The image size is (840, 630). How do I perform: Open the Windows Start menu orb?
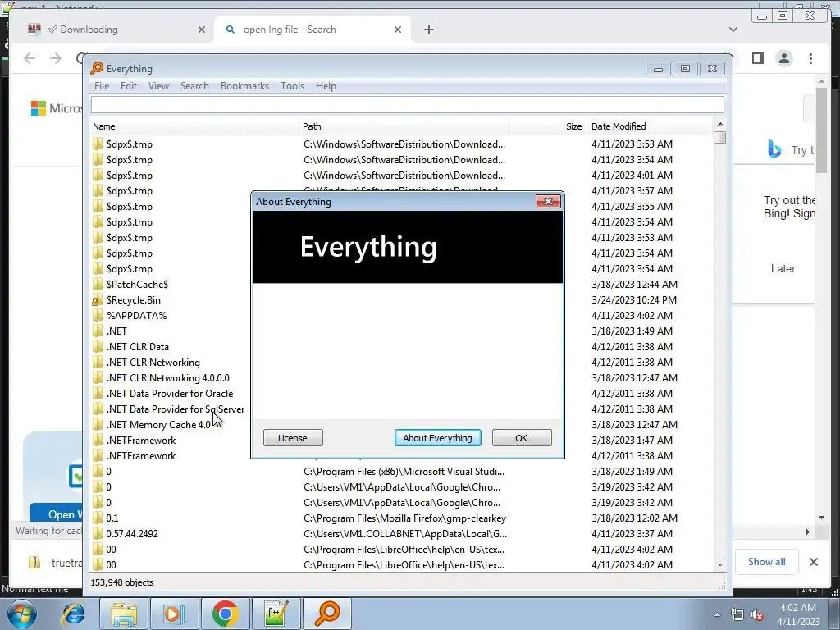21,614
